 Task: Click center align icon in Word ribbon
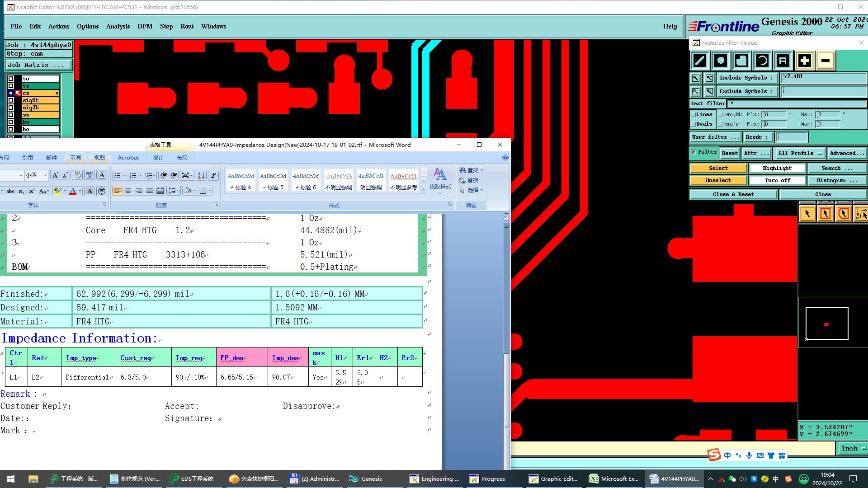[x=128, y=191]
